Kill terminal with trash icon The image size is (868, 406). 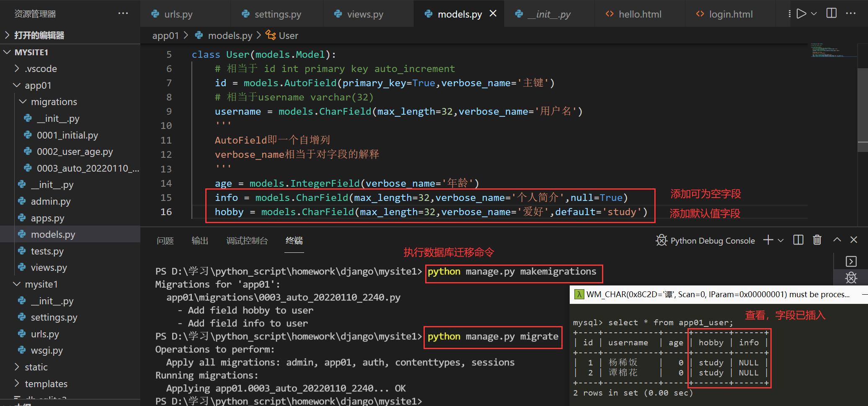point(817,240)
